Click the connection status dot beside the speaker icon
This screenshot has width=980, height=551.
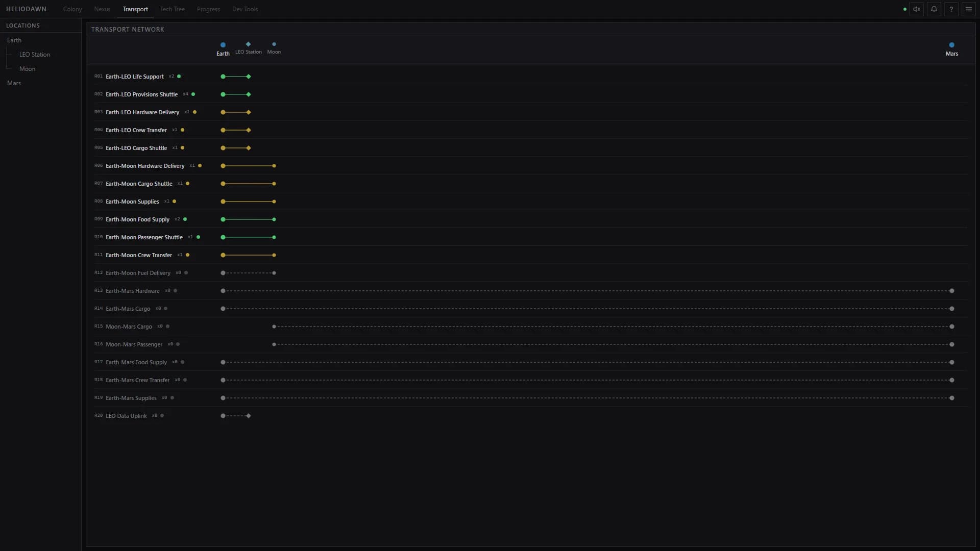click(905, 9)
